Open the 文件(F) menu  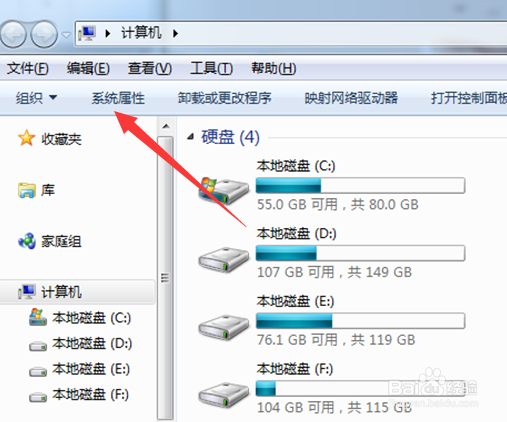coord(28,68)
